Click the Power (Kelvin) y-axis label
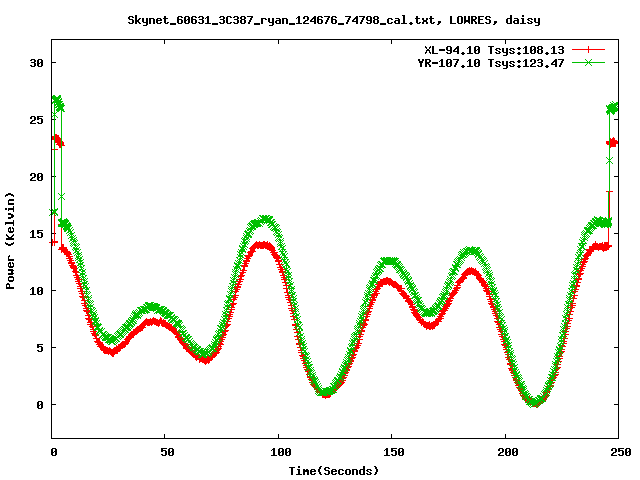 [10, 241]
